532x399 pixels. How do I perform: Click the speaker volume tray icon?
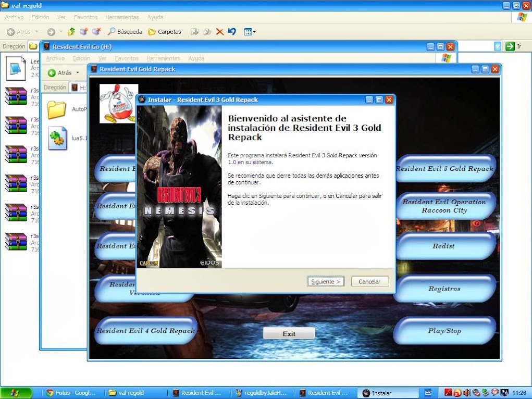click(x=467, y=393)
